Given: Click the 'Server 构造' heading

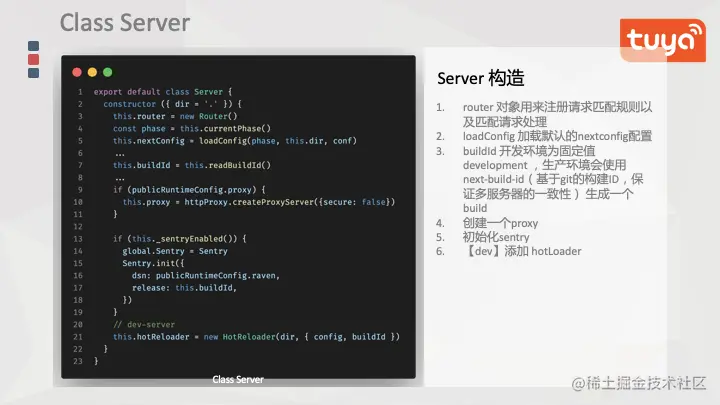Looking at the screenshot, I should [x=480, y=78].
